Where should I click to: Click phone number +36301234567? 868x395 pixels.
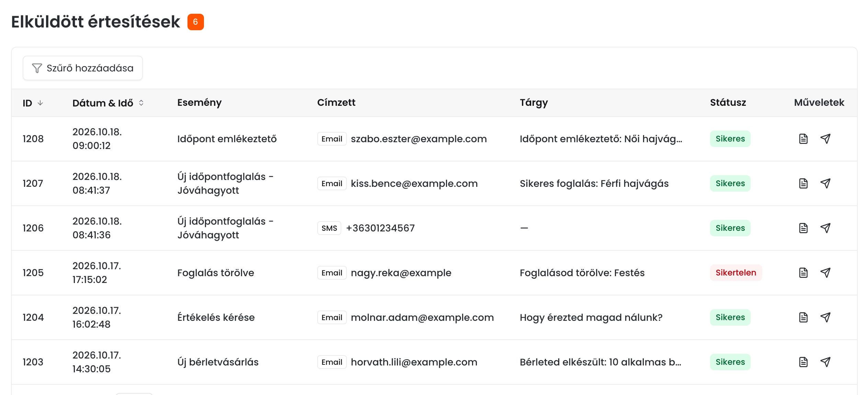(380, 228)
